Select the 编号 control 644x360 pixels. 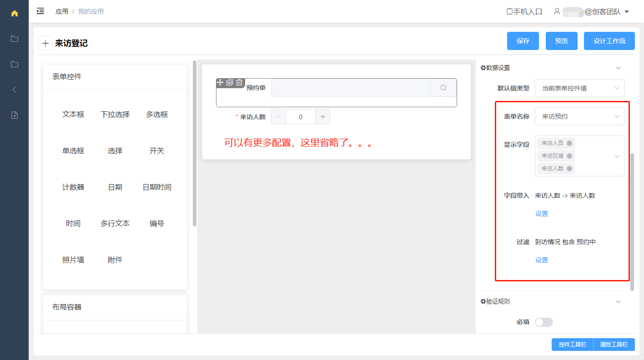pos(157,224)
